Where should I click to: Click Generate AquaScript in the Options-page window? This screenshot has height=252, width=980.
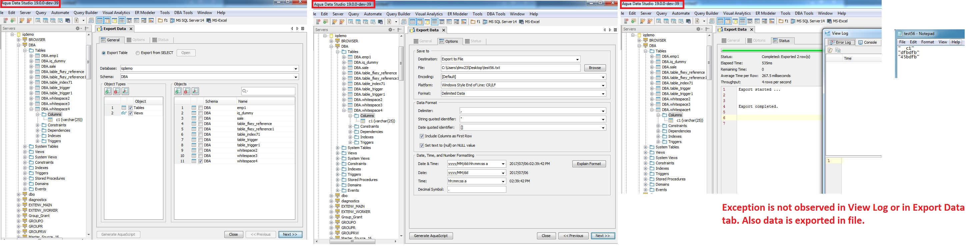(431, 236)
